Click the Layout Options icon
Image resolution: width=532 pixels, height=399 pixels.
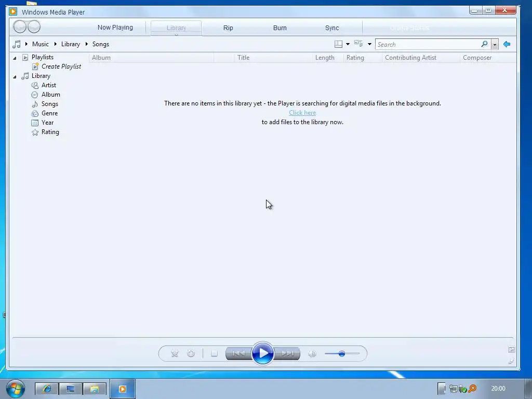coord(338,44)
